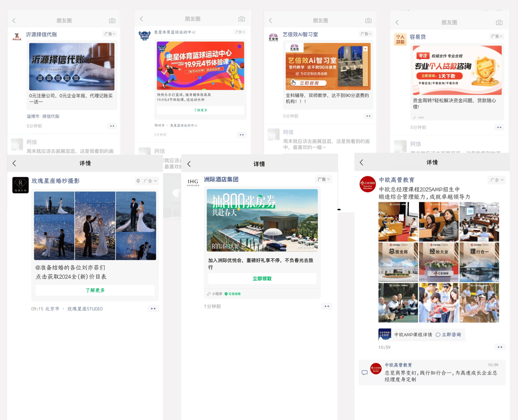The height and width of the screenshot is (420, 518).
Task: Expand 广告 dropdown on 容易贷 post
Action: pyautogui.click(x=497, y=36)
